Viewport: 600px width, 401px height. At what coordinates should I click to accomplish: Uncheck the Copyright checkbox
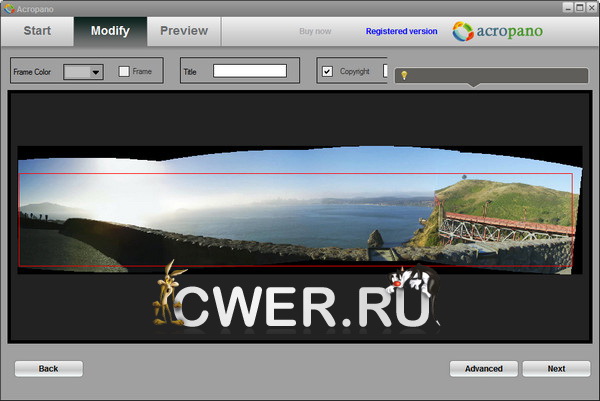(327, 72)
